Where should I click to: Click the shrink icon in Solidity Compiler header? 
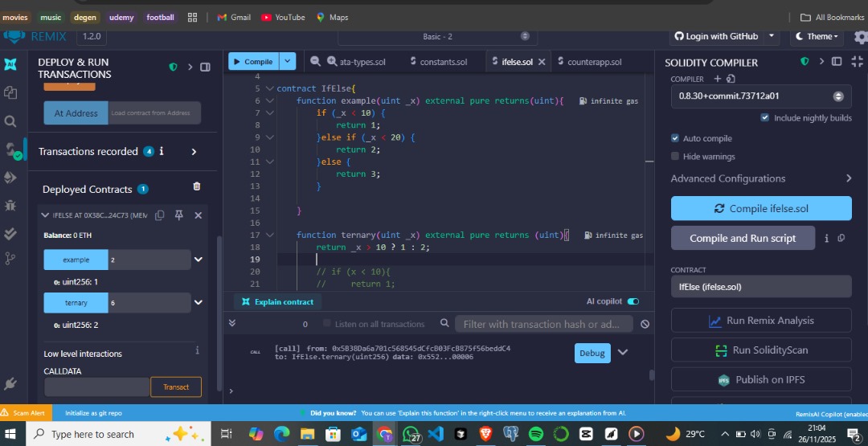pyautogui.click(x=857, y=61)
